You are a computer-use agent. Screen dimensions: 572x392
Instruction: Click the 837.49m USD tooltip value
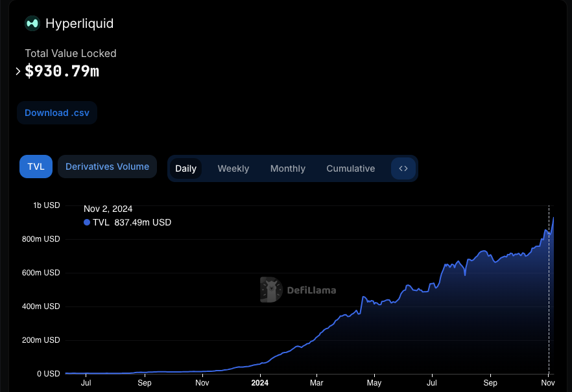[143, 223]
